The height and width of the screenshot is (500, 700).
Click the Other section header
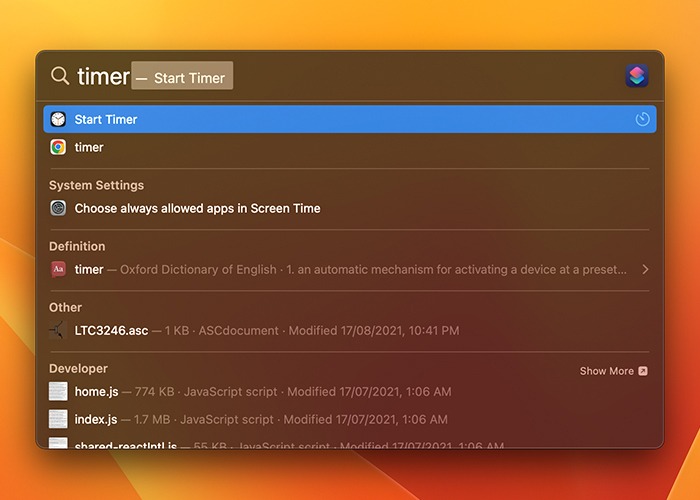(65, 308)
